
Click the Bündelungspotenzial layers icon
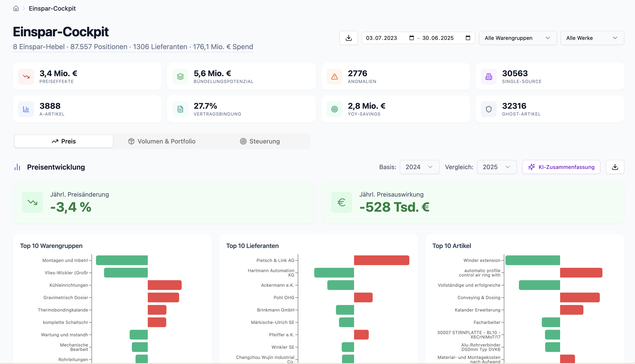click(x=180, y=77)
